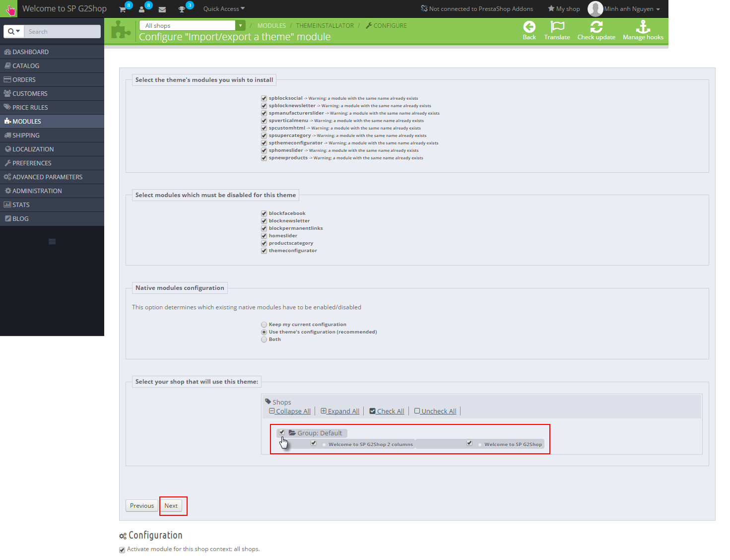The image size is (730, 560).
Task: Click Not connected to PrestaShop Addons
Action: coord(477,9)
